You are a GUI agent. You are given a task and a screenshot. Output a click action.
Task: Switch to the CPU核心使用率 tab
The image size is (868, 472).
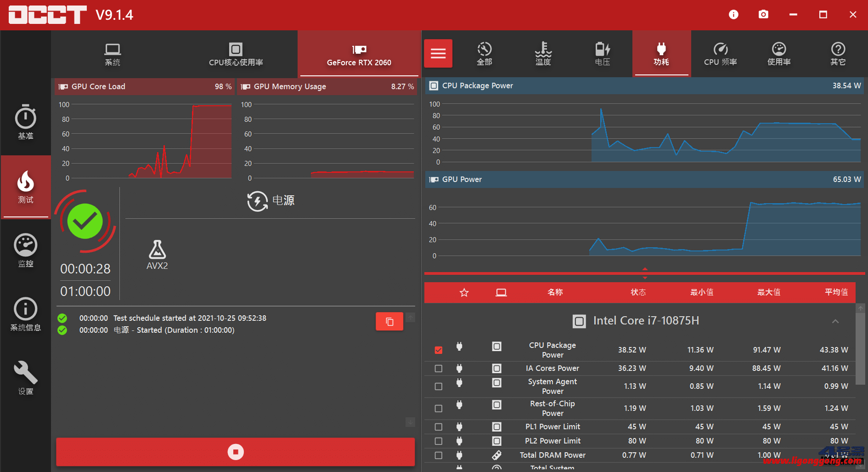click(236, 54)
